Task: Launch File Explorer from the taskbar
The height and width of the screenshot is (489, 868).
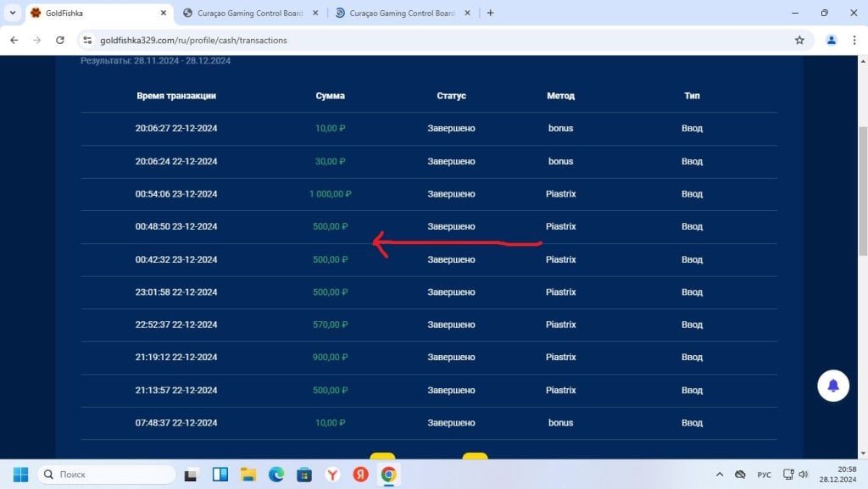Action: [x=248, y=474]
